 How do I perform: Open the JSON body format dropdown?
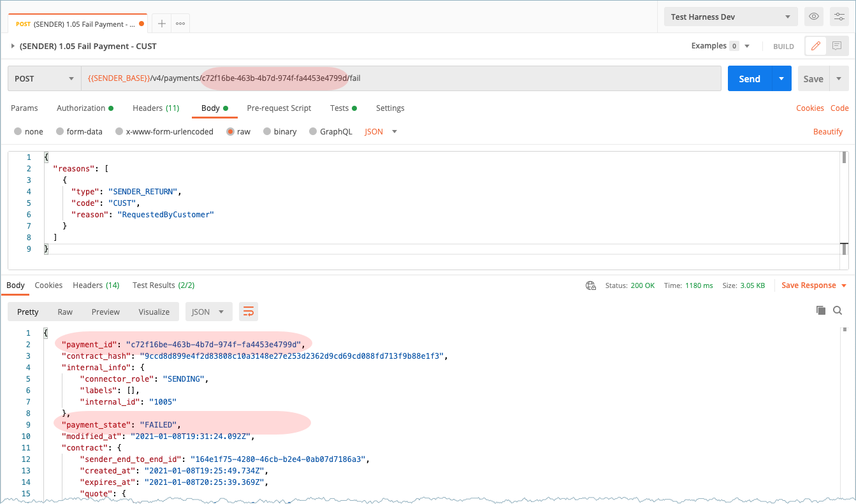tap(381, 132)
